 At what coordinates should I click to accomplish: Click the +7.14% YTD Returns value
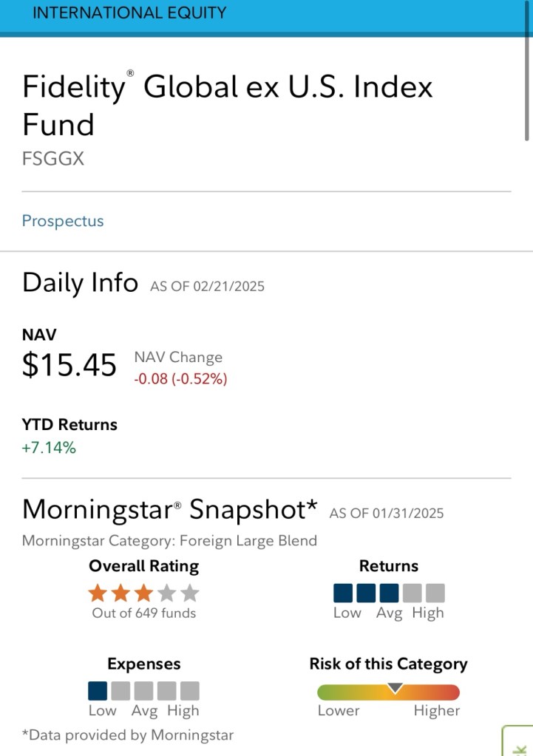click(x=49, y=447)
